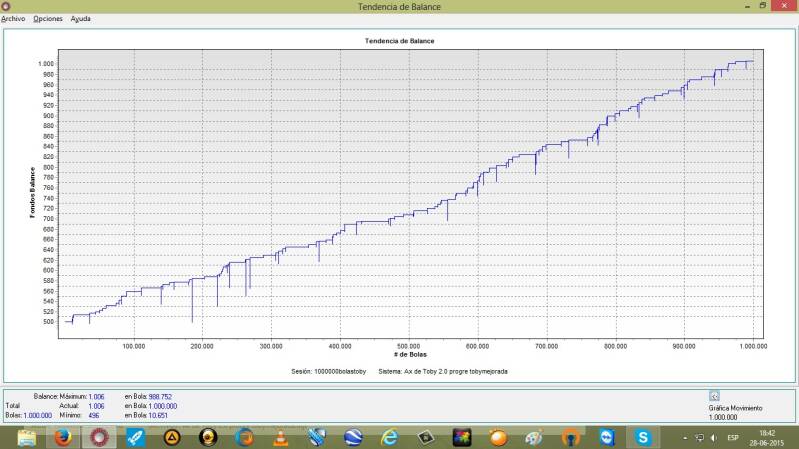
Task: Click inside the balance trend chart
Action: point(411,194)
